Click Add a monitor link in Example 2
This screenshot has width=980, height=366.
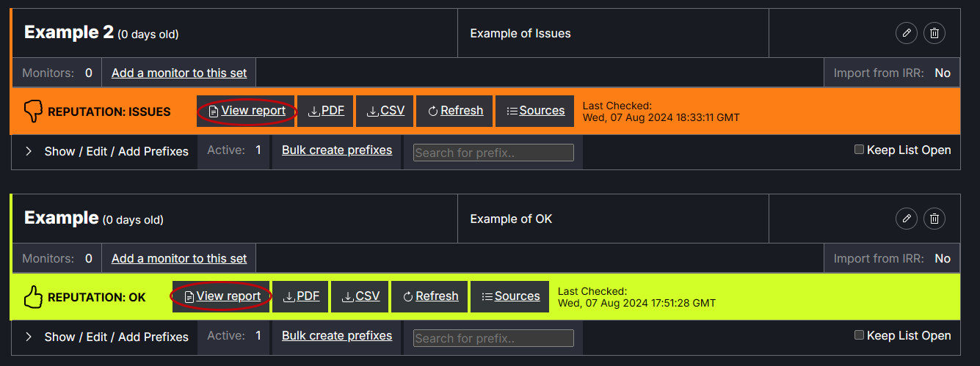(x=179, y=73)
